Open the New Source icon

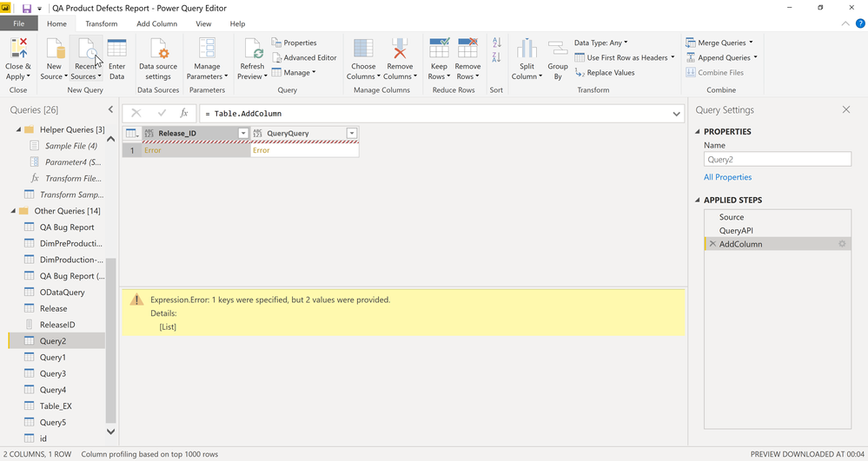pos(54,48)
